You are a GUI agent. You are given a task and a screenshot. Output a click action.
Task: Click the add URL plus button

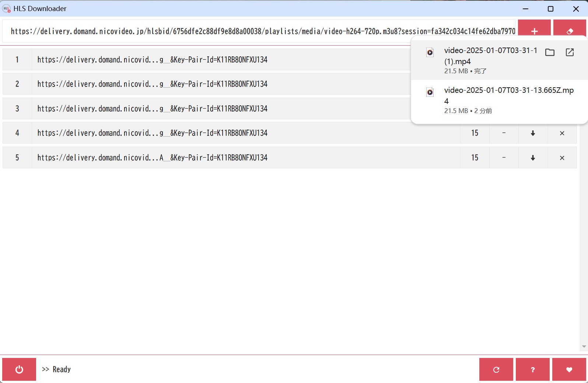tap(534, 29)
